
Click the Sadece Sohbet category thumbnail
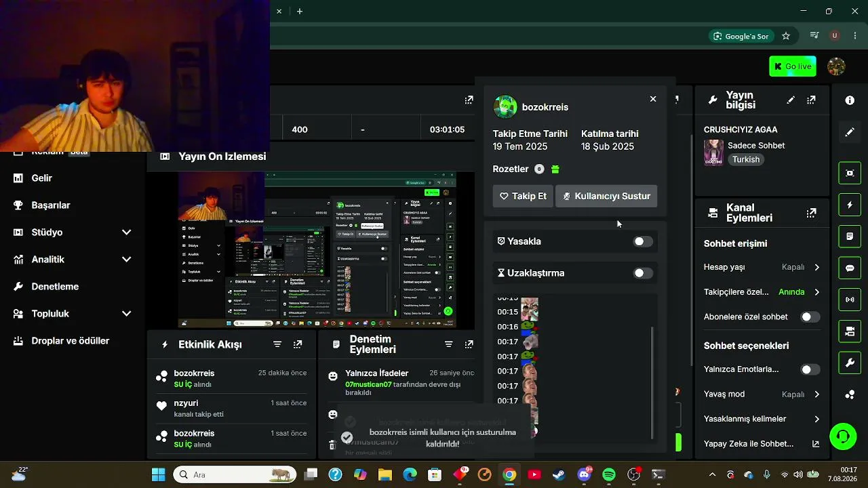(x=713, y=152)
